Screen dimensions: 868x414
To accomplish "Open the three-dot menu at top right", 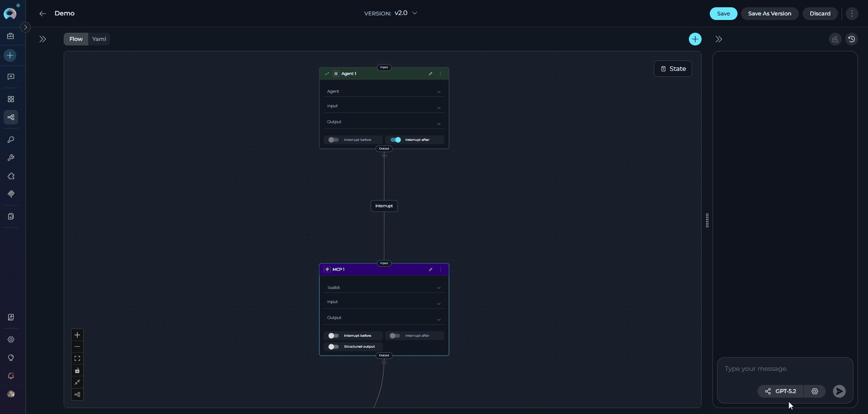I will coord(852,14).
